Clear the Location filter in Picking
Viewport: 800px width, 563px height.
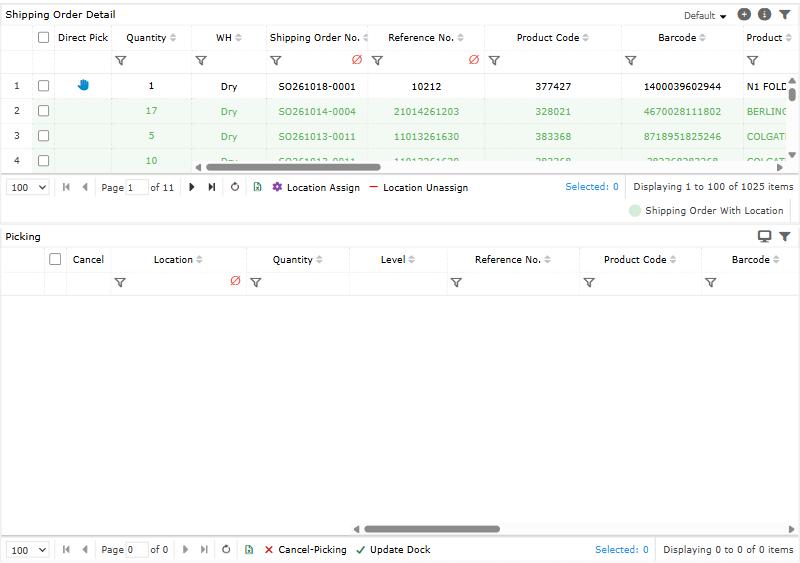pos(235,281)
